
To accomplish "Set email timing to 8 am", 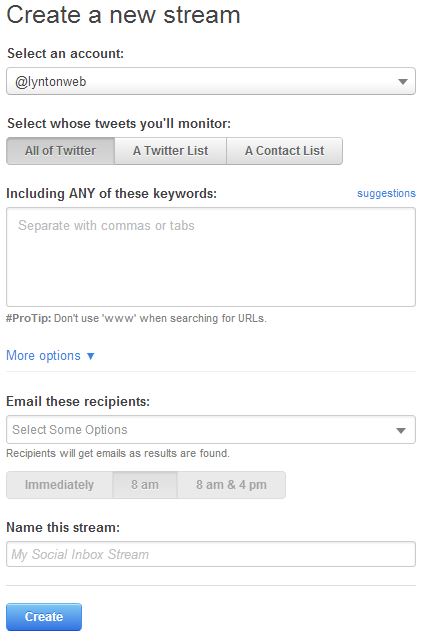I will (145, 485).
